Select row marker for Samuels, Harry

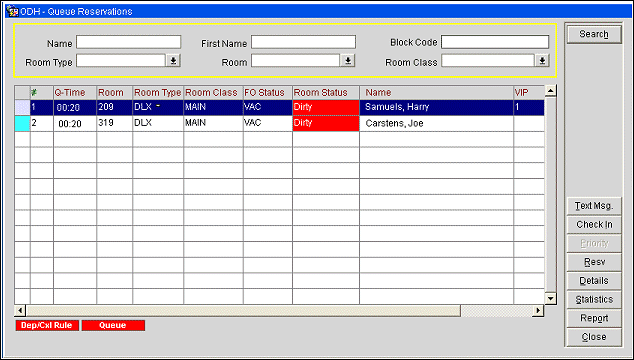[22, 108]
